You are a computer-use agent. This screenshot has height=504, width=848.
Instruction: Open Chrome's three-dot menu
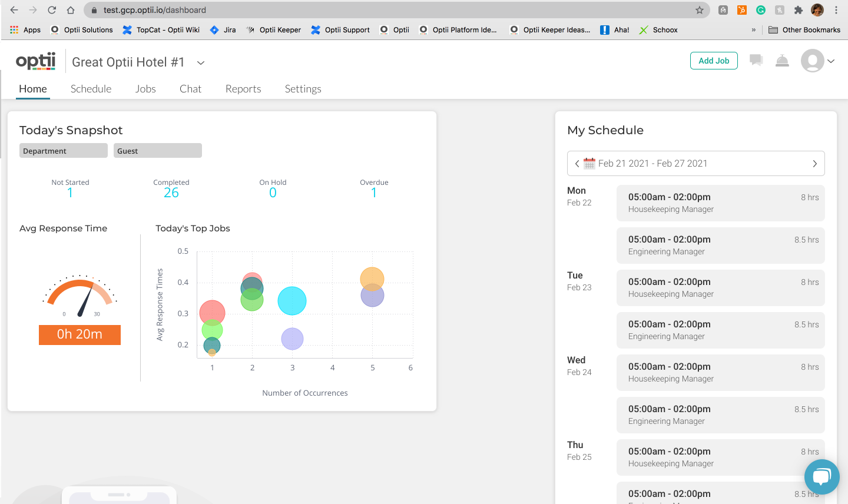836,10
